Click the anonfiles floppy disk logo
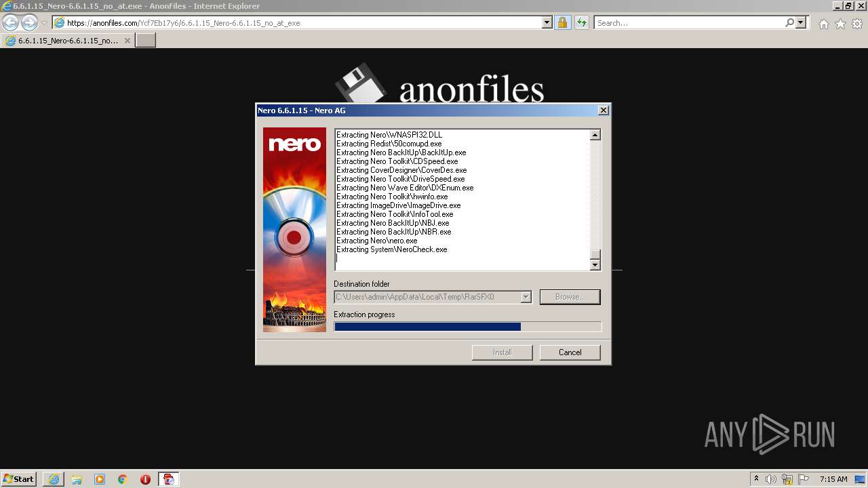The image size is (868, 488). pos(361,83)
